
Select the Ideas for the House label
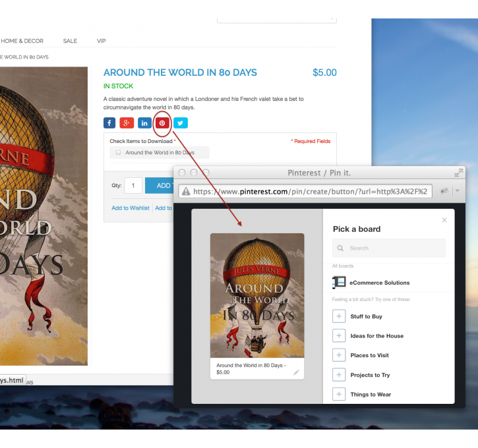pos(376,336)
